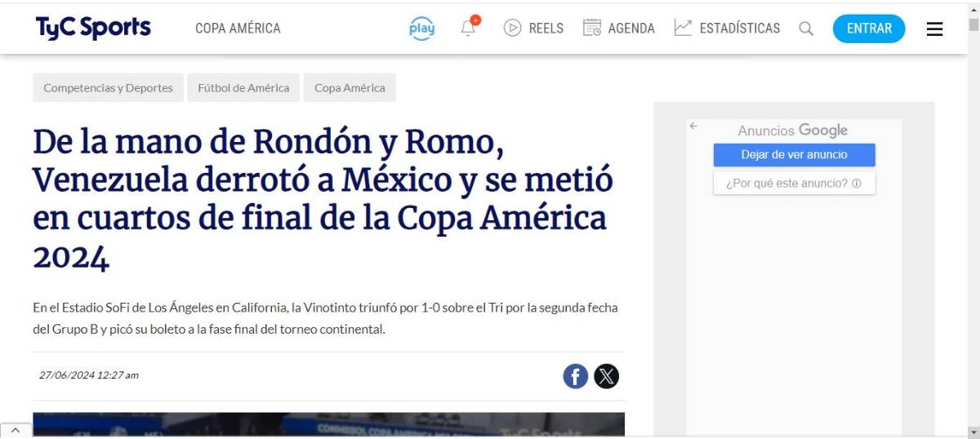
Task: Expand the bottom-left collapse chevron
Action: 16,430
